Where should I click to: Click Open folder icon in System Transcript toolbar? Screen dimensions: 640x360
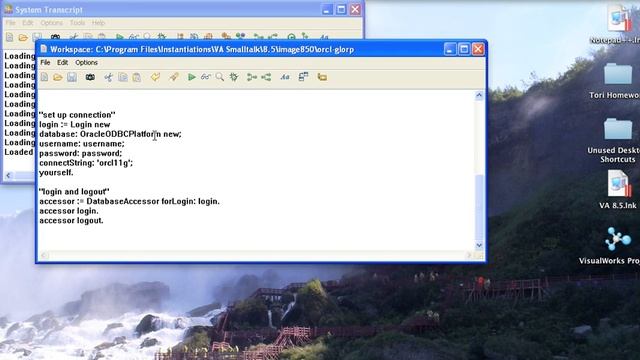coord(23,38)
